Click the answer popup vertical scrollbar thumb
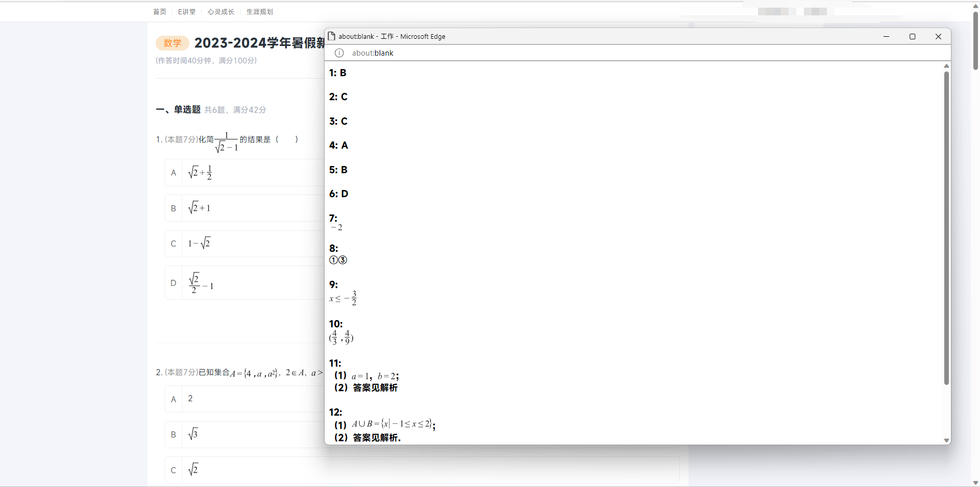980x487 pixels. [x=946, y=227]
